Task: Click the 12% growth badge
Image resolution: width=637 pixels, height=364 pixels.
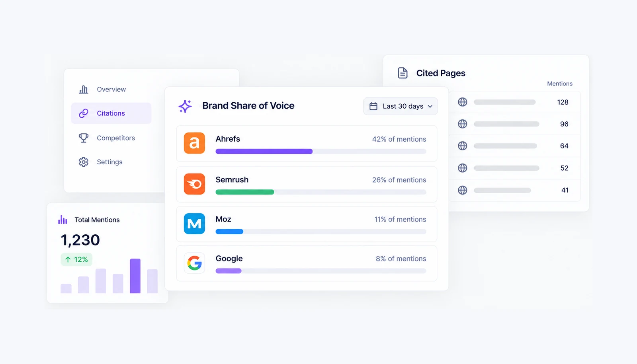Action: coord(76,260)
